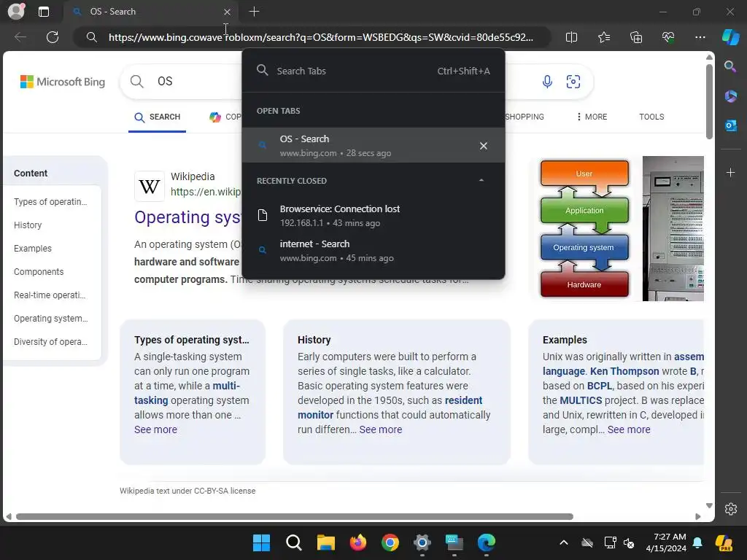The image size is (747, 560).
Task: Open Browser essentials heart icon
Action: coord(668,37)
